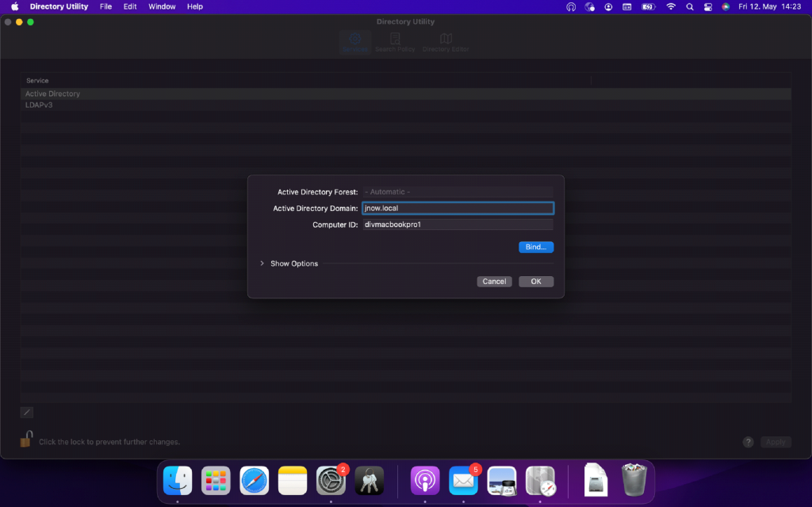Open Keychain Access from the Dock

point(370,480)
